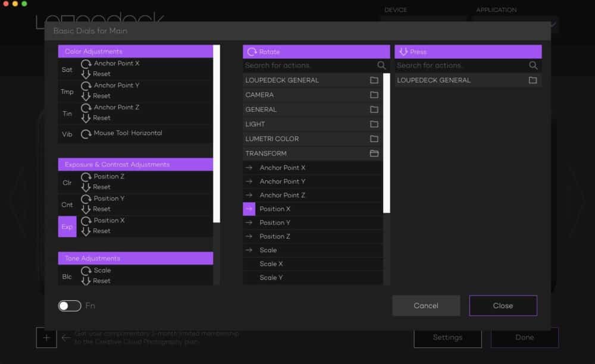The width and height of the screenshot is (595, 364).
Task: Click arrow icon next to Anchor Point X action
Action: pyautogui.click(x=249, y=168)
